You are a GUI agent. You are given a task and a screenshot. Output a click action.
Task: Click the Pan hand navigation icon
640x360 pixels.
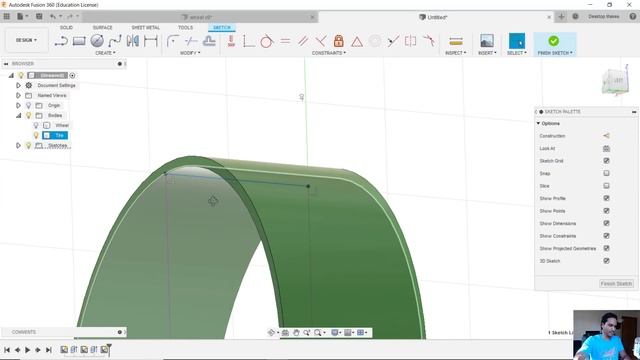[296, 333]
